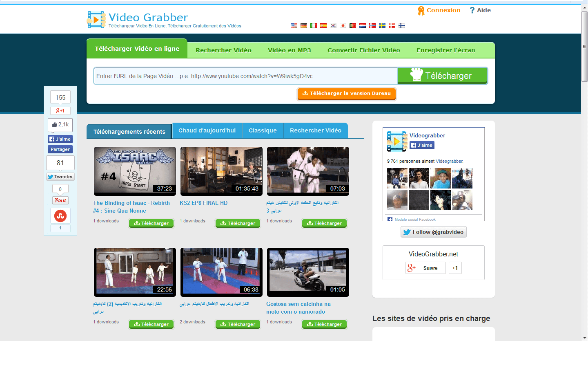Download the Binding of Isaac video
The width and height of the screenshot is (588, 368).
[x=151, y=223]
